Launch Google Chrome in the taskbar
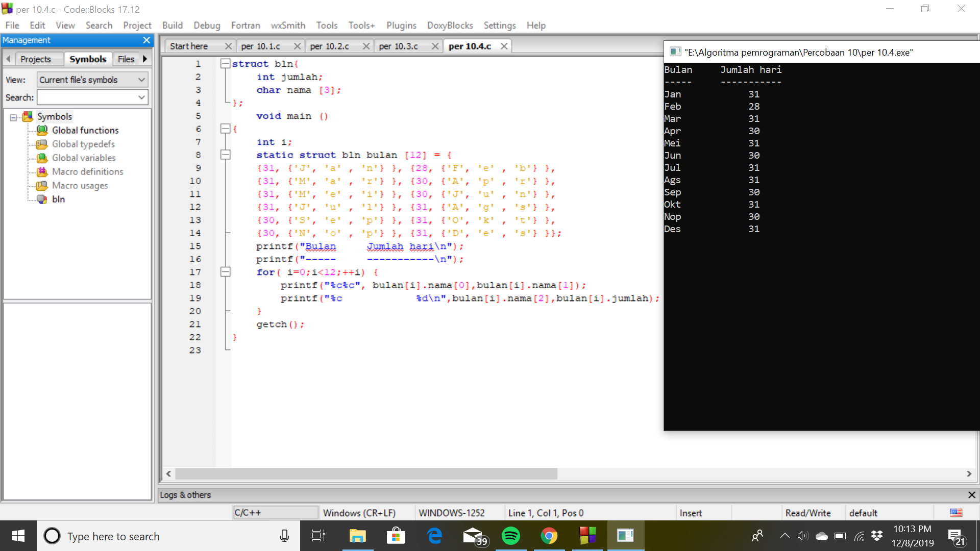Viewport: 980px width, 551px height. [549, 536]
